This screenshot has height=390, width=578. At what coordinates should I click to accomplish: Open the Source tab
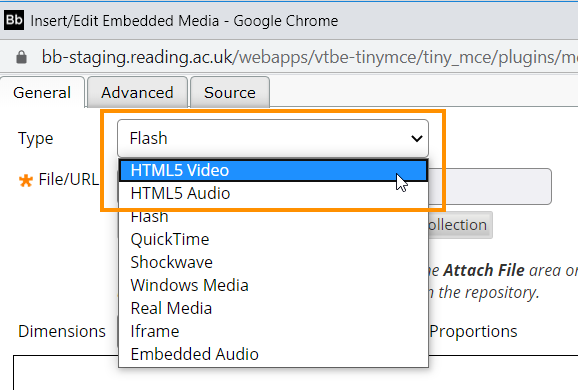pos(230,92)
